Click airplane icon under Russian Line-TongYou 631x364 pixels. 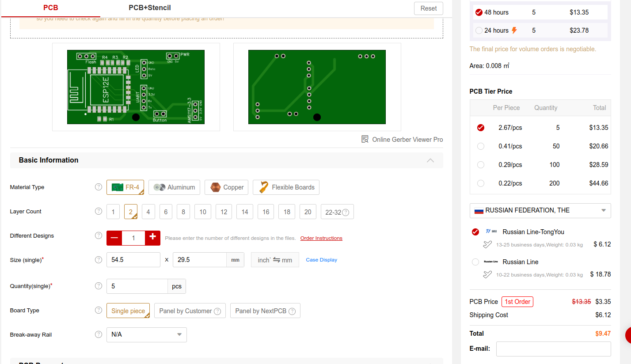(x=487, y=244)
